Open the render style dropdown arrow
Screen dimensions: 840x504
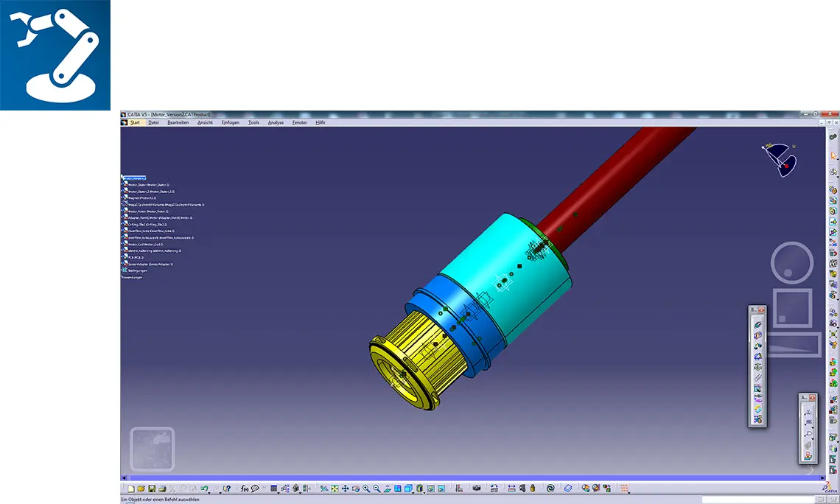point(424,492)
